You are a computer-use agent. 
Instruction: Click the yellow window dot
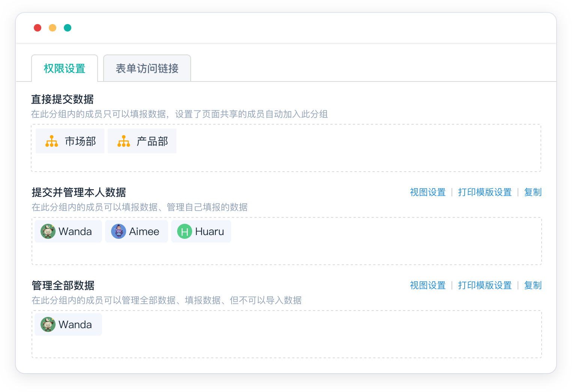(53, 28)
